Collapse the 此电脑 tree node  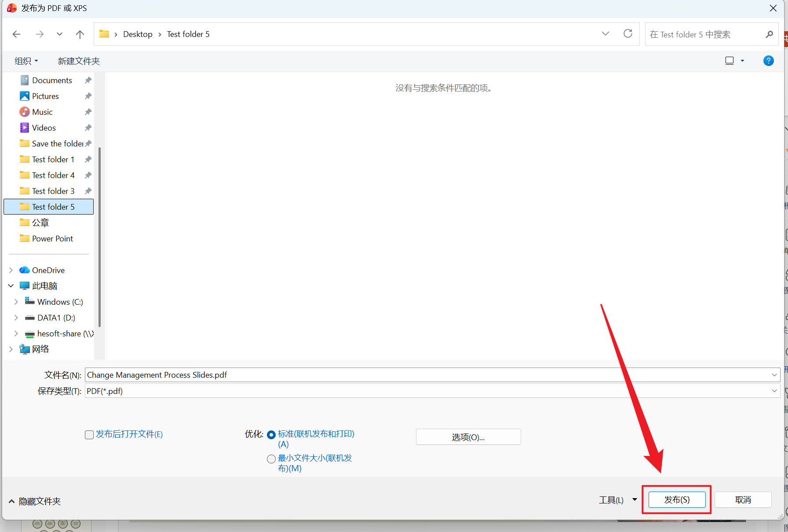tap(11, 286)
